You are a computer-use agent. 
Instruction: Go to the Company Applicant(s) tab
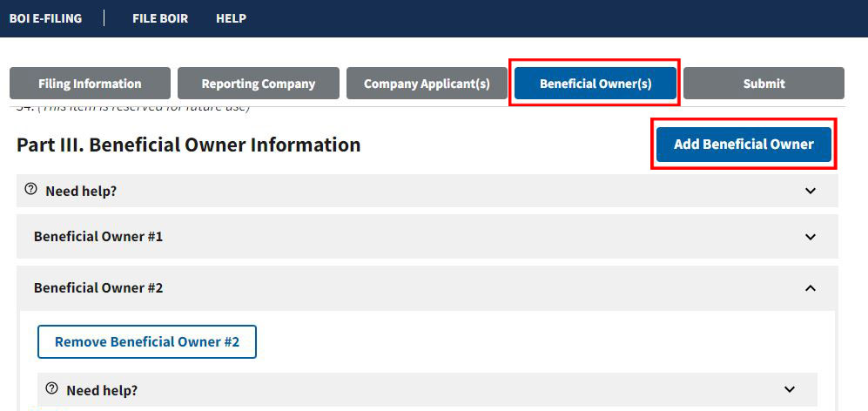pyautogui.click(x=427, y=84)
